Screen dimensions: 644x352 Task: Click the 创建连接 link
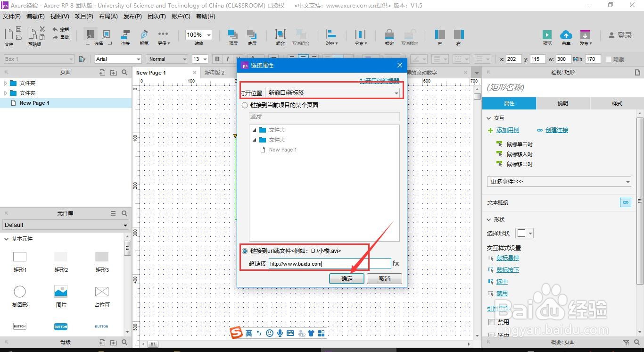(x=556, y=130)
